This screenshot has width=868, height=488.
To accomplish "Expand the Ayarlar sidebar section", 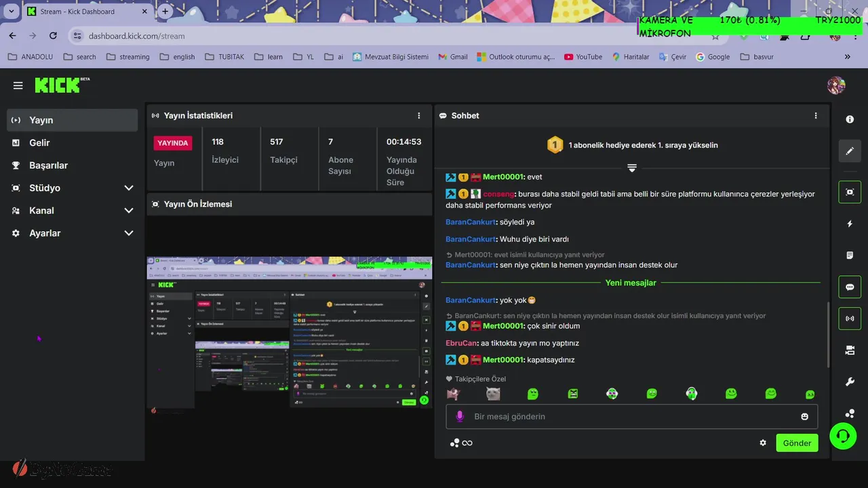I will [x=129, y=233].
